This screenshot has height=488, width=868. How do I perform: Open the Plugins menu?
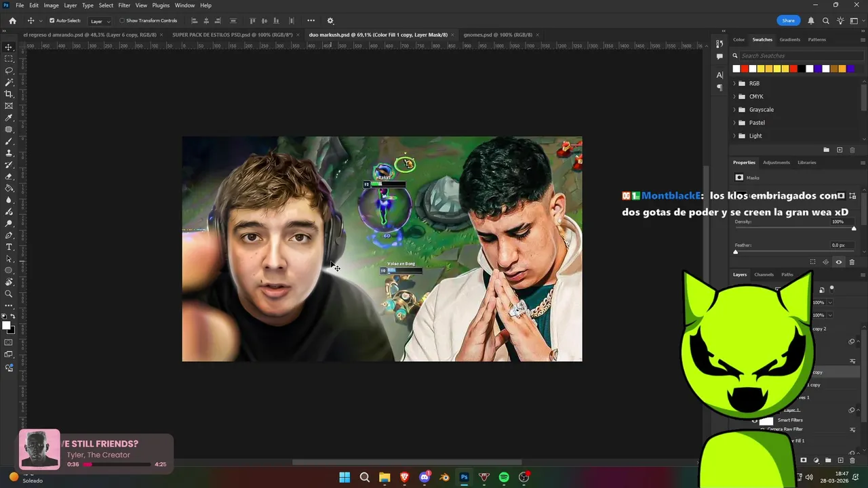click(161, 5)
